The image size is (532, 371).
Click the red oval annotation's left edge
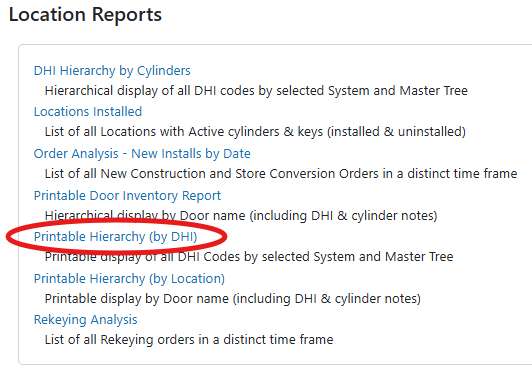click(x=7, y=237)
